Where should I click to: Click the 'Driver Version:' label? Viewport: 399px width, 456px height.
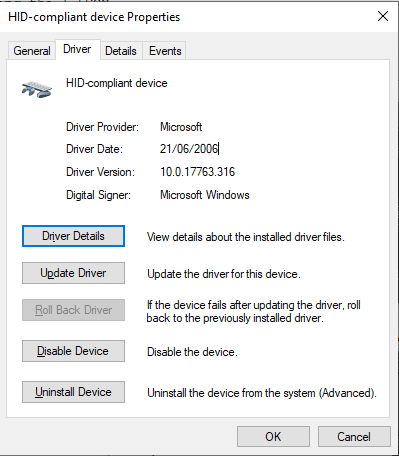coord(100,172)
